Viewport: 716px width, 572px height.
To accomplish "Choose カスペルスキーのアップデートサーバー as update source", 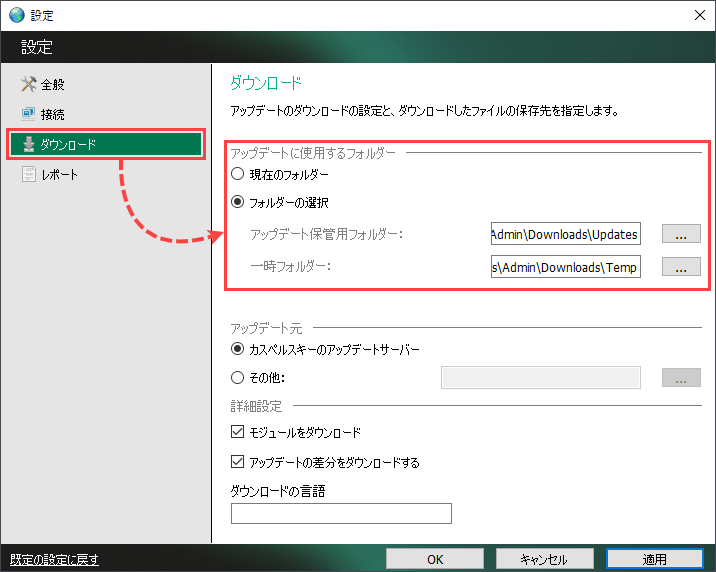I will (x=238, y=349).
